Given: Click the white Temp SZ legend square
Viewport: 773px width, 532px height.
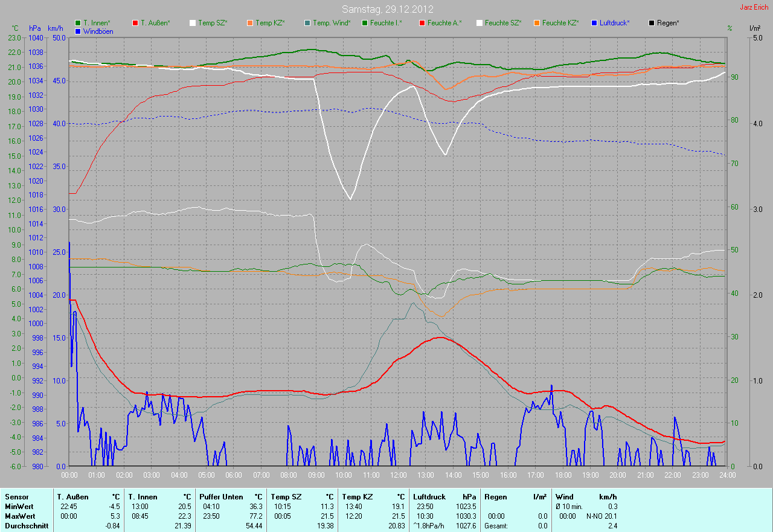Looking at the screenshot, I should pyautogui.click(x=193, y=23).
